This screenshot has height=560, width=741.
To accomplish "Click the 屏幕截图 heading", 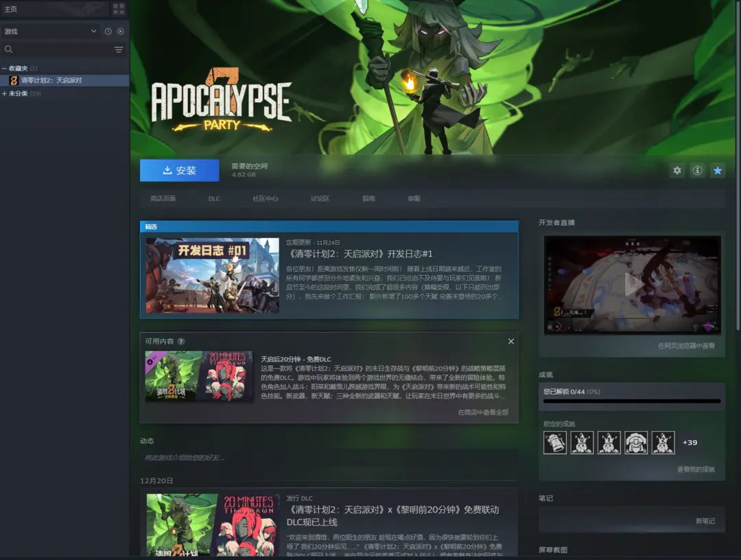I will [553, 550].
